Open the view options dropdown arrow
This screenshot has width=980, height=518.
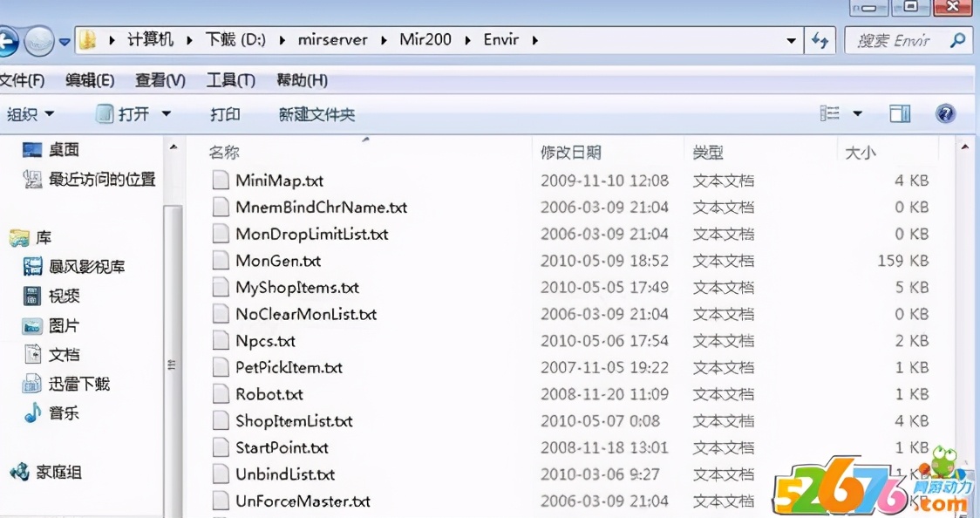click(x=858, y=113)
